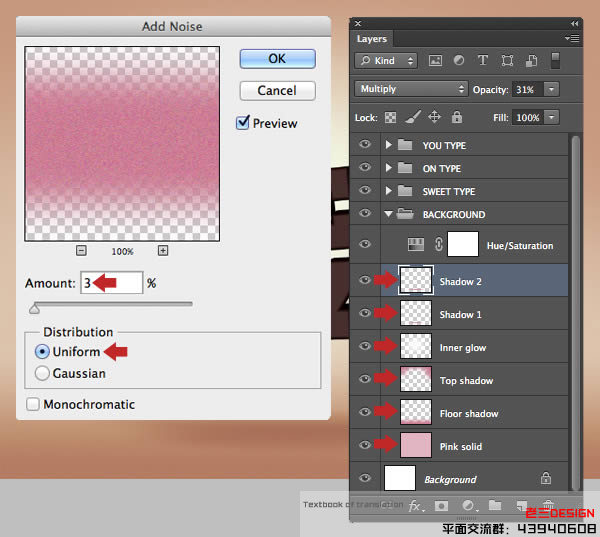Collapse the BACKGROUND layer group
Viewport: 600px width, 537px height.
coord(389,214)
